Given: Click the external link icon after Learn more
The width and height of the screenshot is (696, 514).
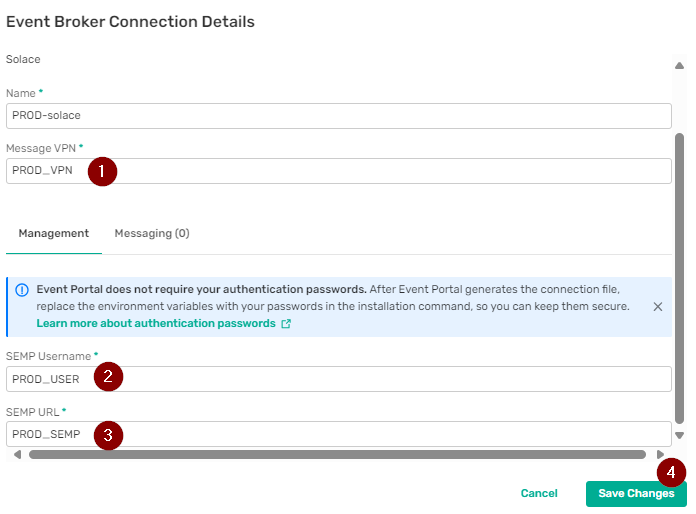Looking at the screenshot, I should click(286, 324).
